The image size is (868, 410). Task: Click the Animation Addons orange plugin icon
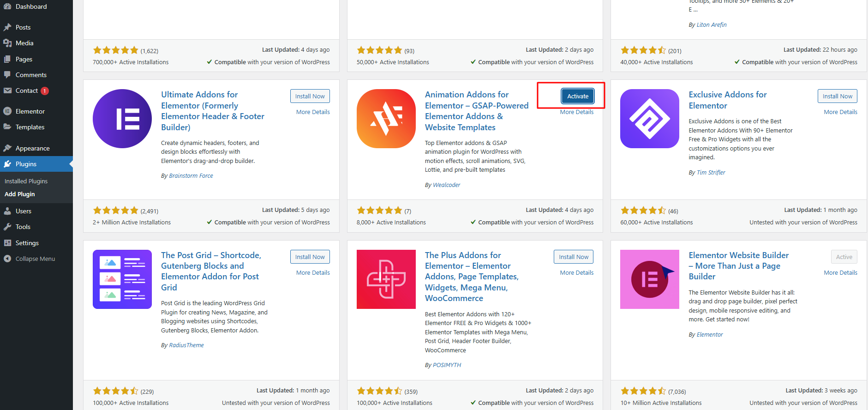[386, 119]
